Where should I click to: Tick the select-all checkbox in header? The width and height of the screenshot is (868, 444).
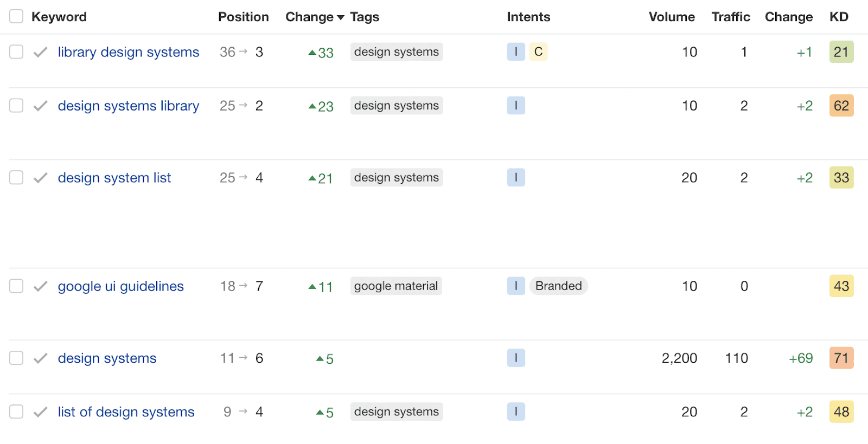point(16,17)
